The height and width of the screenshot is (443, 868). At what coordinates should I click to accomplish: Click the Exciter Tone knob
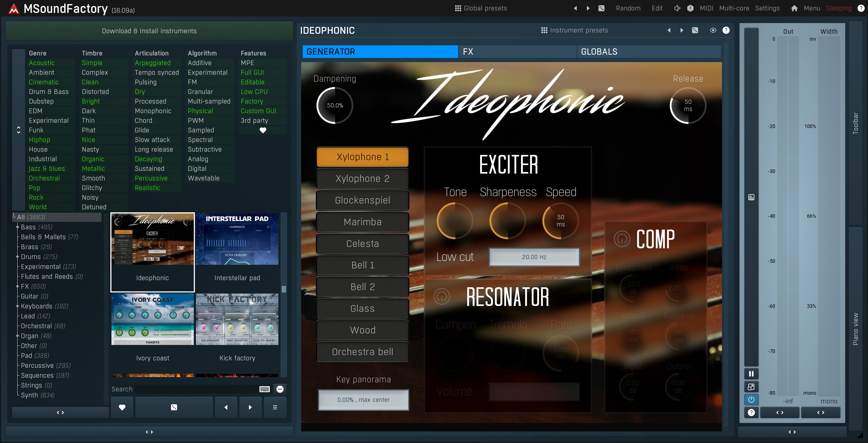455,221
